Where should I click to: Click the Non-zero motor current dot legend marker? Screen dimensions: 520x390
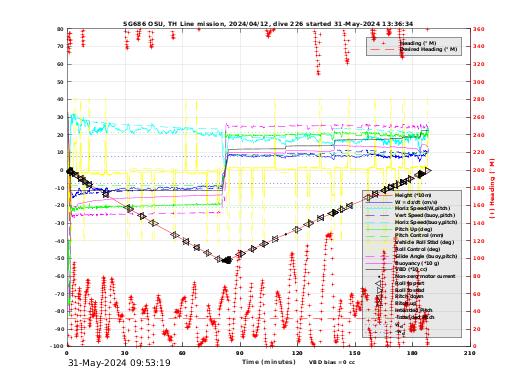click(379, 277)
